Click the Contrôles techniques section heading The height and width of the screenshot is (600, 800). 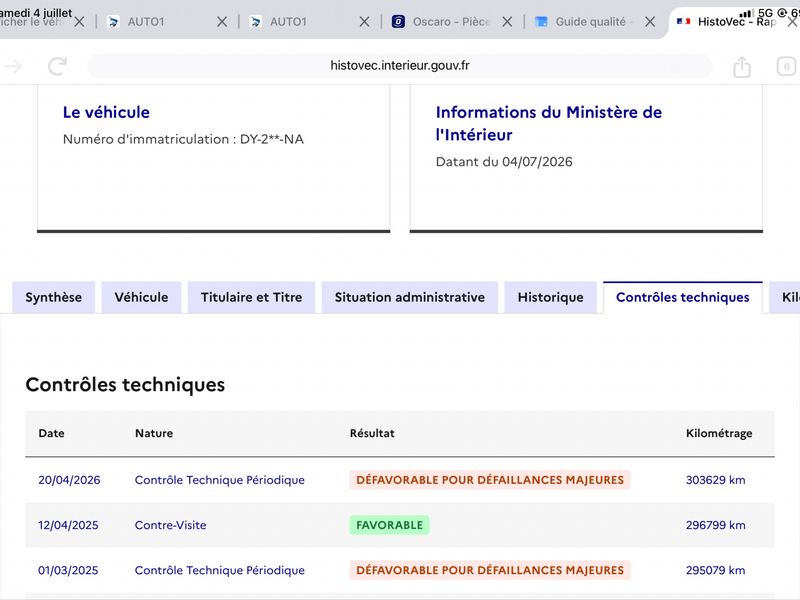click(125, 385)
